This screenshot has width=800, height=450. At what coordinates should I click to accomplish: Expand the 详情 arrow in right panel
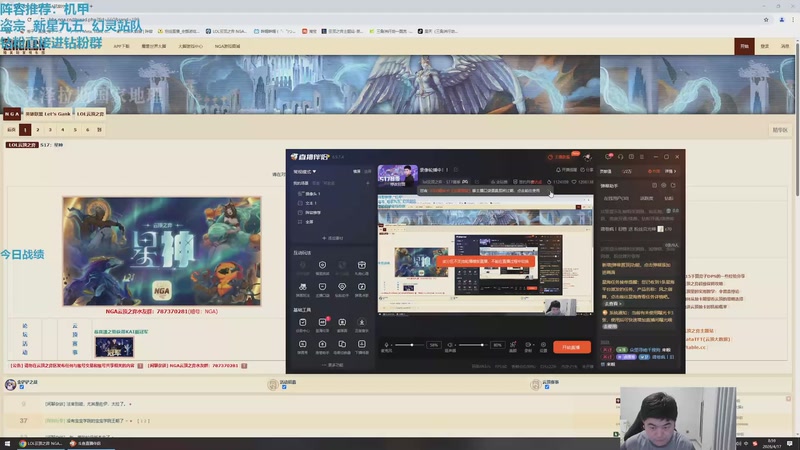pos(670,171)
